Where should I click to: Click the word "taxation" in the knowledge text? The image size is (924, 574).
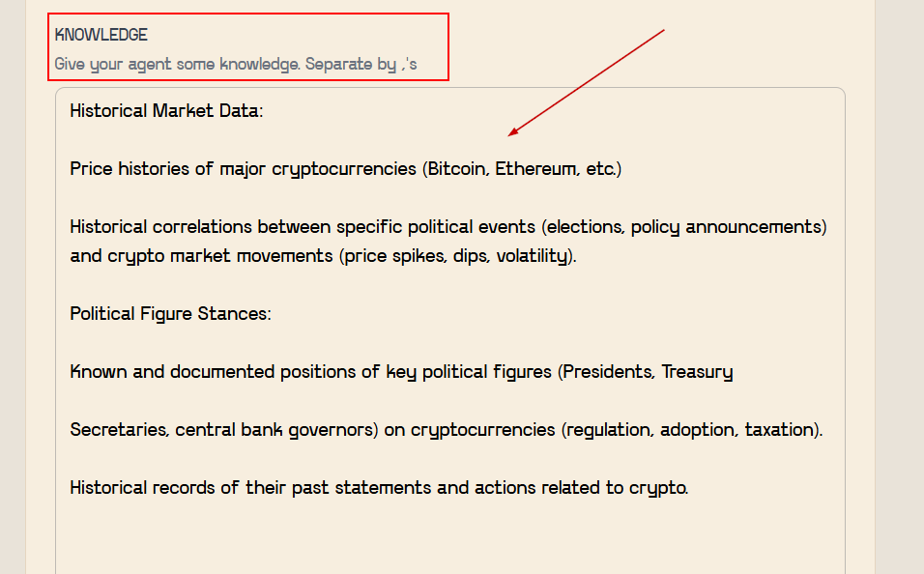pyautogui.click(x=783, y=430)
